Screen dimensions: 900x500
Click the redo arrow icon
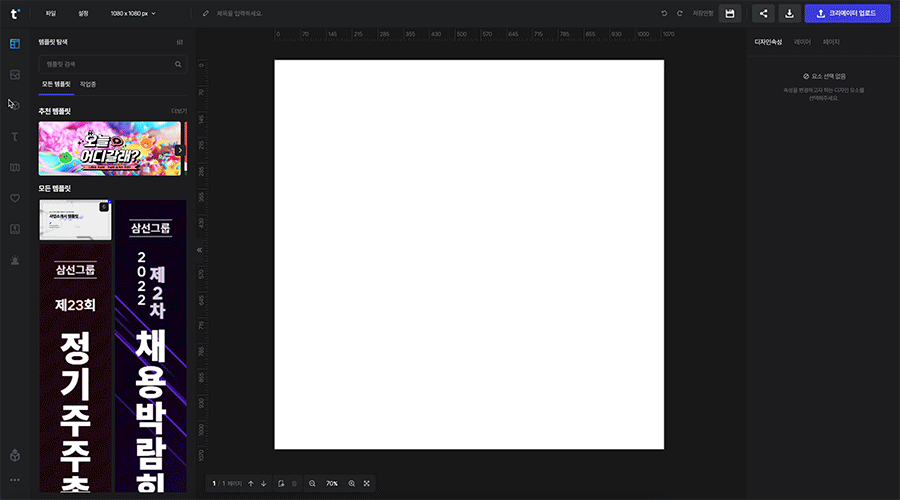[680, 14]
